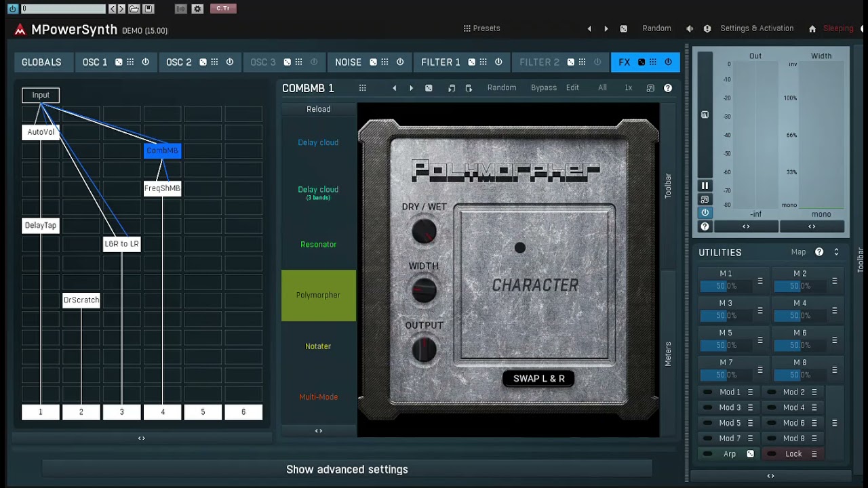Open the meter popup window icon
The height and width of the screenshot is (488, 868).
point(705,199)
